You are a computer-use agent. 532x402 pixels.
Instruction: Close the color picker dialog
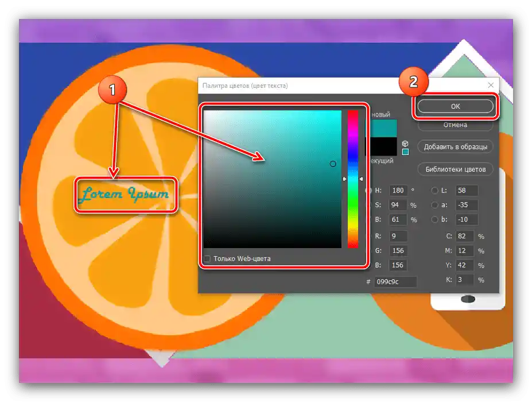coord(491,85)
